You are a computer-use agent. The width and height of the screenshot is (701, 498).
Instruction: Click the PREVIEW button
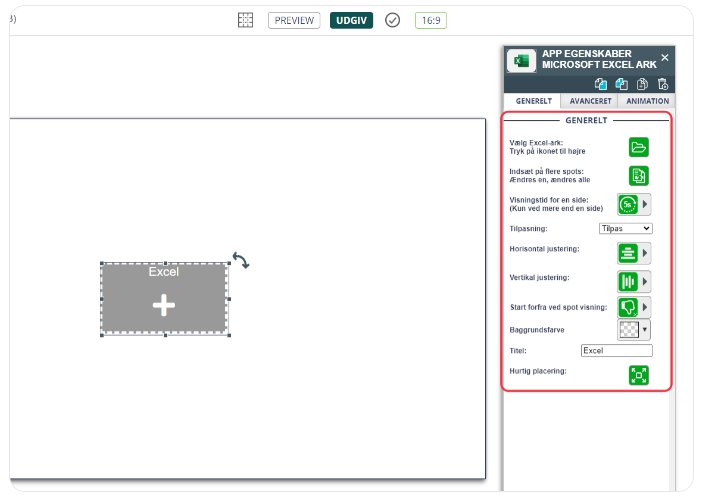(294, 21)
